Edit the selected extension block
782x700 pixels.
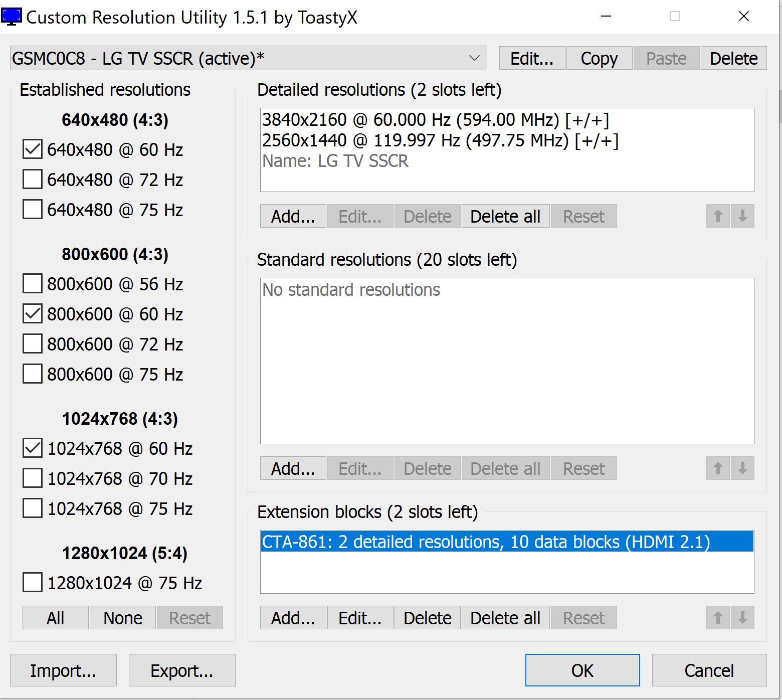coord(360,618)
